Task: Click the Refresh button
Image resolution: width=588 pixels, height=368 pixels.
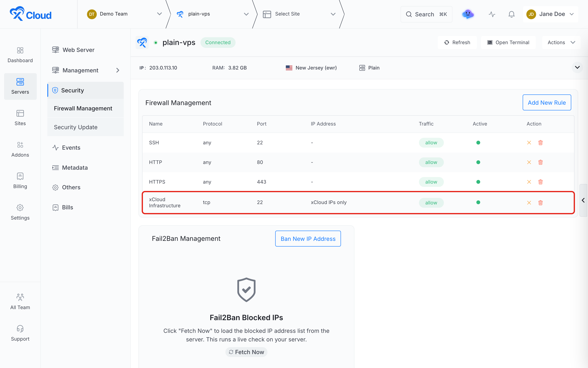Action: coord(457,43)
